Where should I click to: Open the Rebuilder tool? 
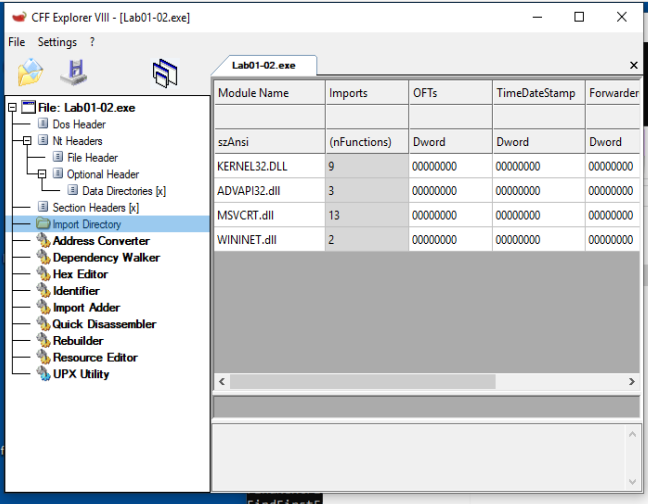pyautogui.click(x=78, y=341)
